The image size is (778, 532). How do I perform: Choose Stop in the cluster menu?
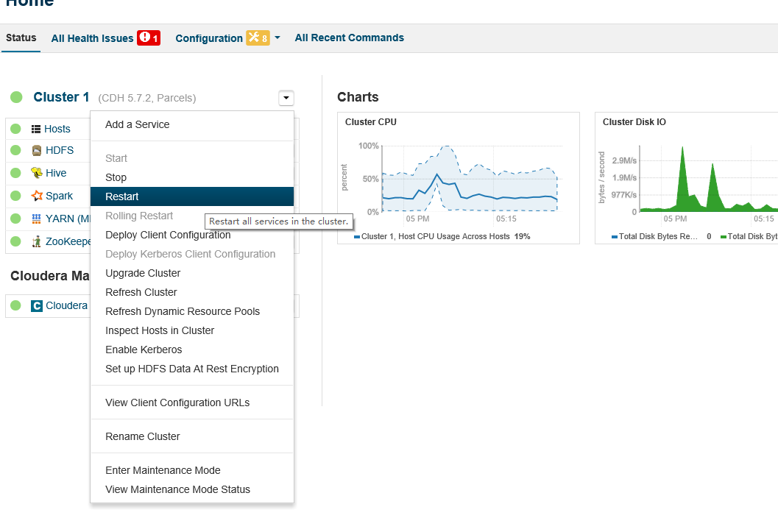tap(192, 177)
